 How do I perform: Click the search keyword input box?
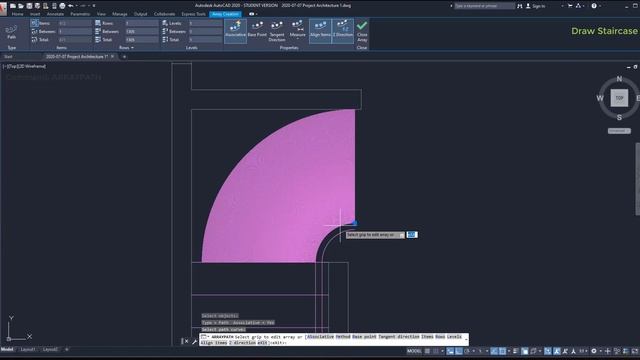(484, 6)
